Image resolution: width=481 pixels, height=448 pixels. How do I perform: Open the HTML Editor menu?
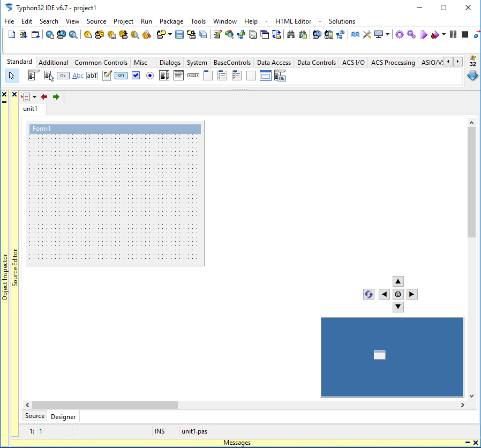point(293,21)
